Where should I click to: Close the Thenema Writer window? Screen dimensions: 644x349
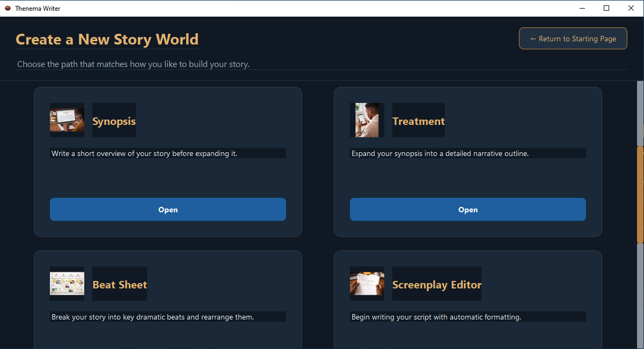631,8
